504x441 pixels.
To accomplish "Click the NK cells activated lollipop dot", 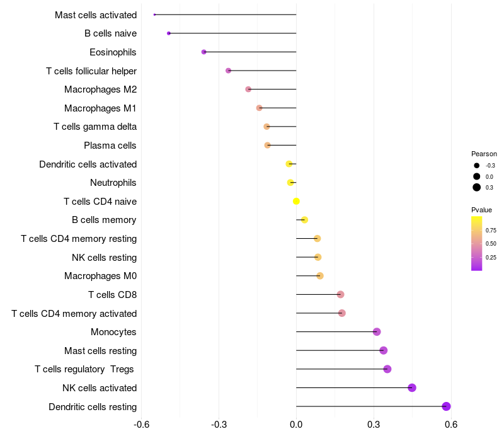I will [412, 387].
